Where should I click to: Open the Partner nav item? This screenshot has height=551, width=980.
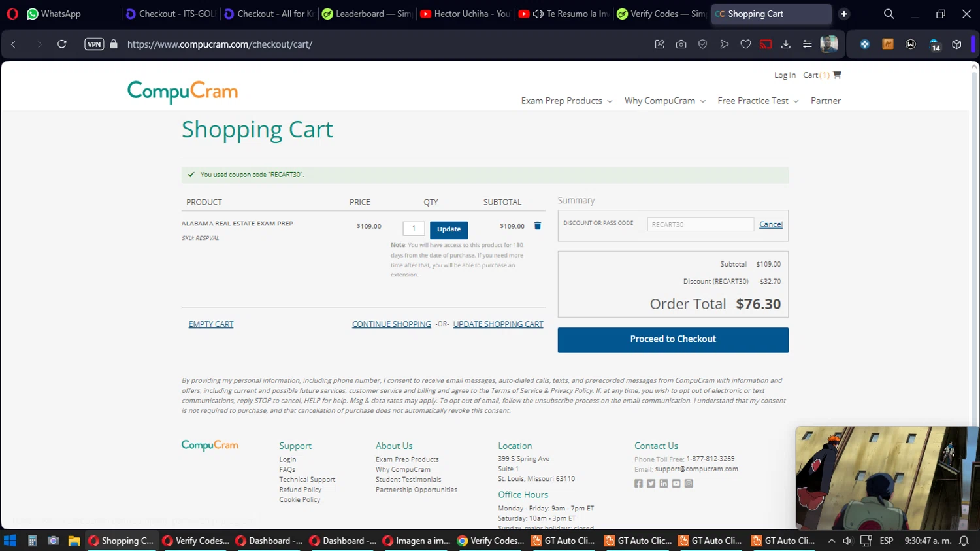point(826,101)
